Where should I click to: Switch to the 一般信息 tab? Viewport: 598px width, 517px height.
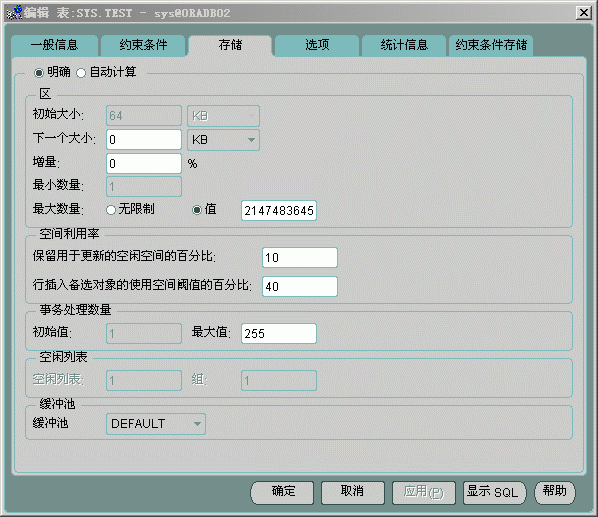click(x=55, y=45)
